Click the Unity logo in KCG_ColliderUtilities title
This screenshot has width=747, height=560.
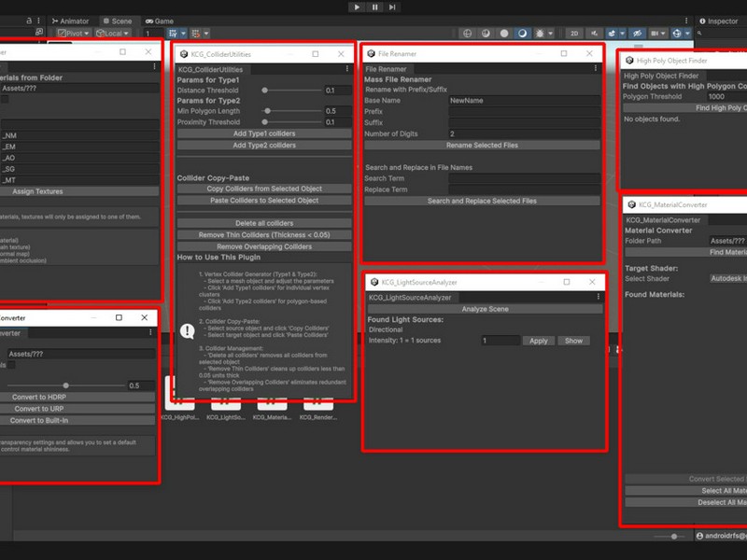coord(184,54)
